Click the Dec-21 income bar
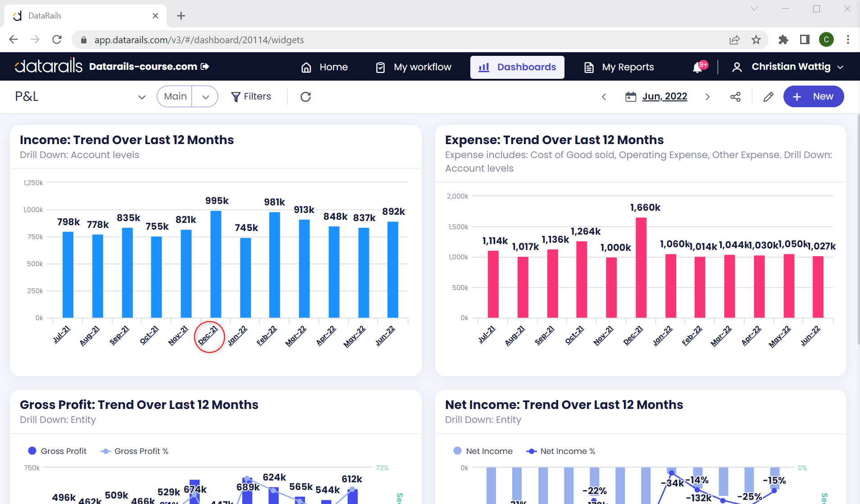The width and height of the screenshot is (860, 504). click(216, 264)
